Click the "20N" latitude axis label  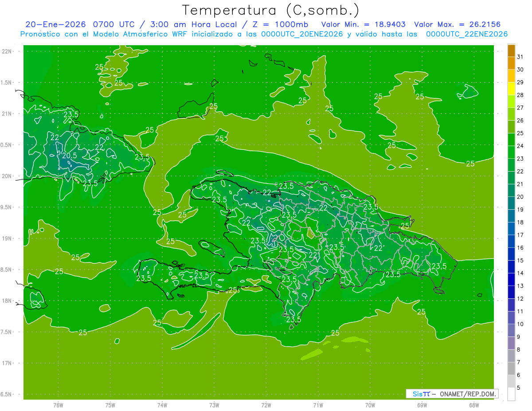7,176
